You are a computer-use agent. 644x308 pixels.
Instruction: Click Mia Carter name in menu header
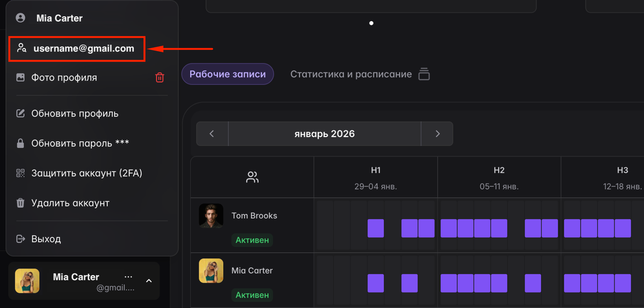[x=60, y=18]
